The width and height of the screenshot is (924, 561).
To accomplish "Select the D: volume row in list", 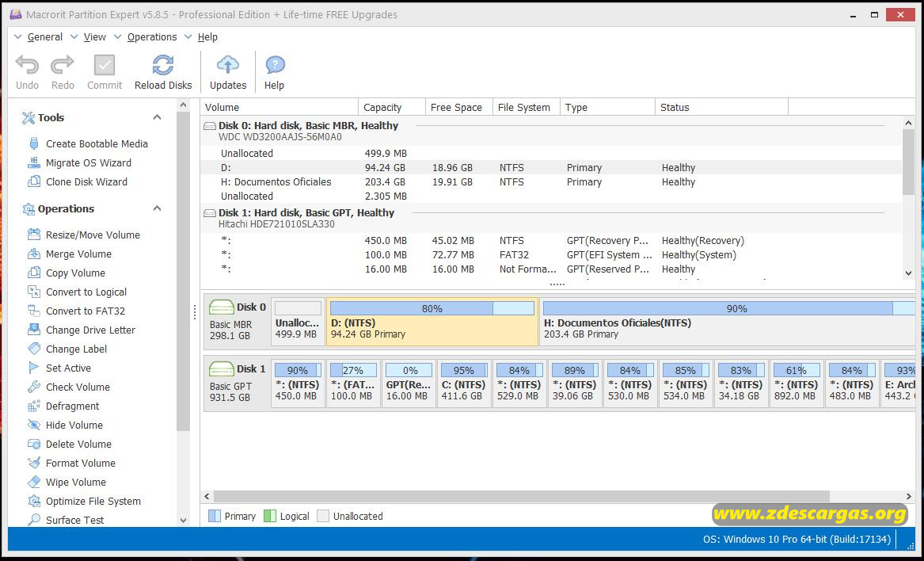I will (x=551, y=167).
